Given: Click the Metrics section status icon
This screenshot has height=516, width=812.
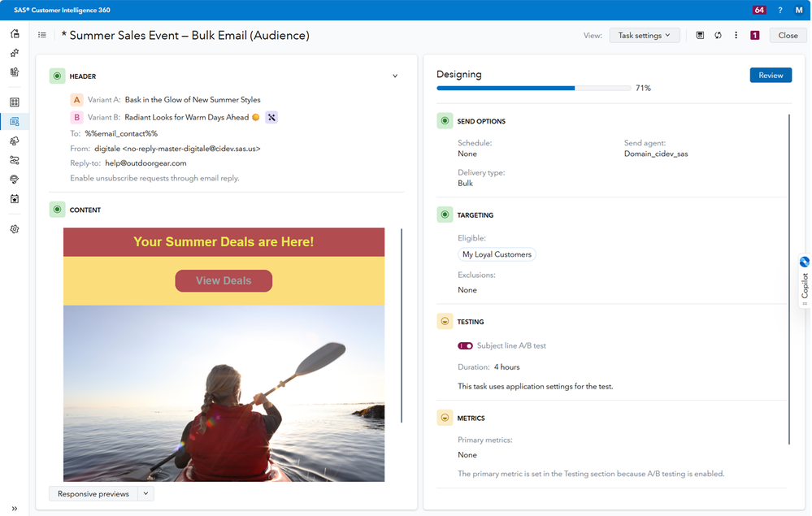Looking at the screenshot, I should click(x=445, y=418).
